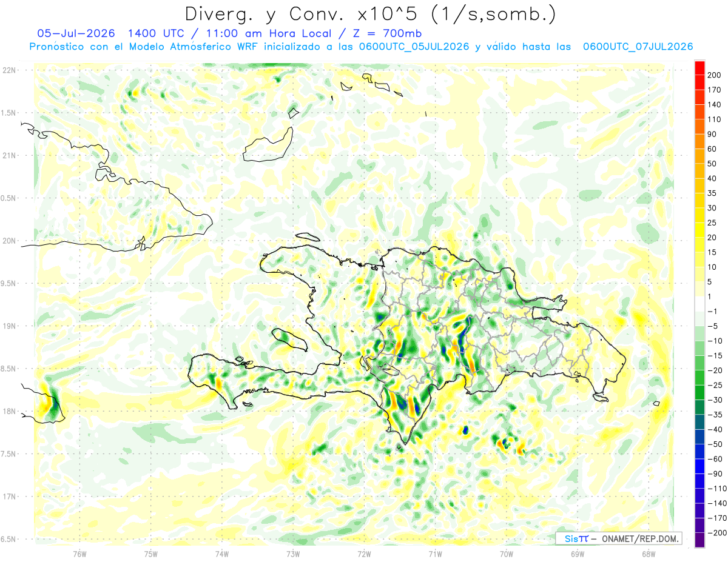Click the '-60' color scale label

click(715, 460)
